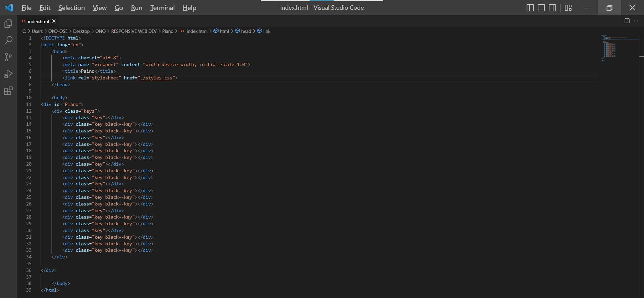Close the index.html tab
This screenshot has width=644, height=298.
point(54,21)
